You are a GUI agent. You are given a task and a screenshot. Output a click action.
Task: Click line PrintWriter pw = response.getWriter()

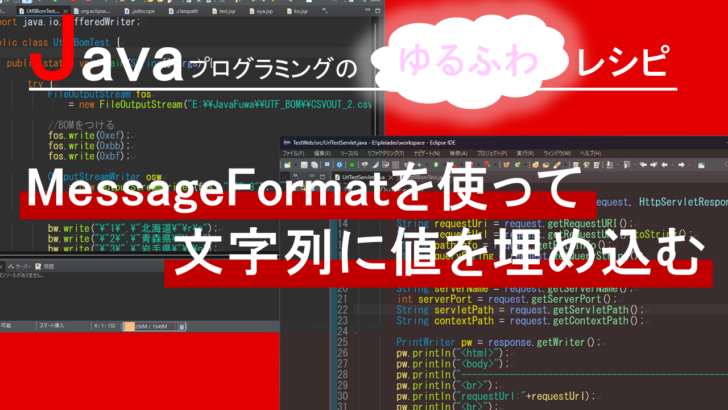(x=499, y=342)
